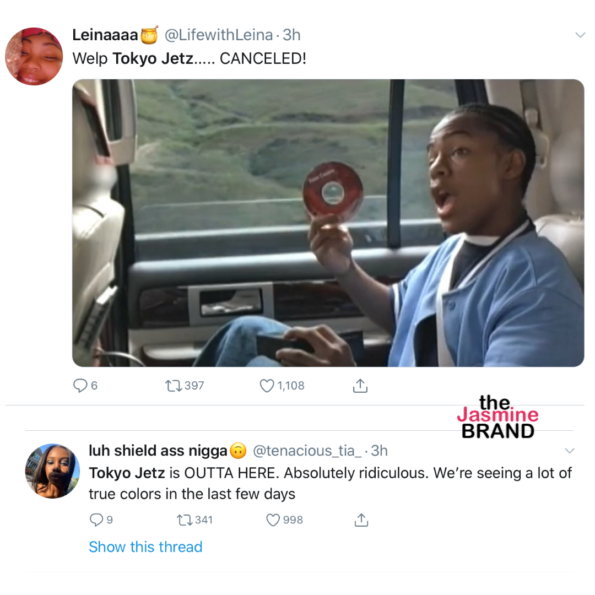Click Leinaaaa's display name
The width and height of the screenshot is (595, 595).
pos(105,35)
